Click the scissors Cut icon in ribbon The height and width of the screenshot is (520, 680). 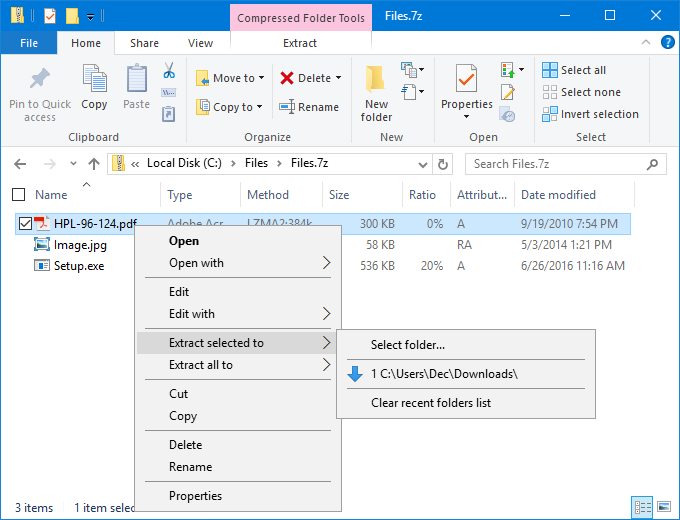[x=169, y=71]
